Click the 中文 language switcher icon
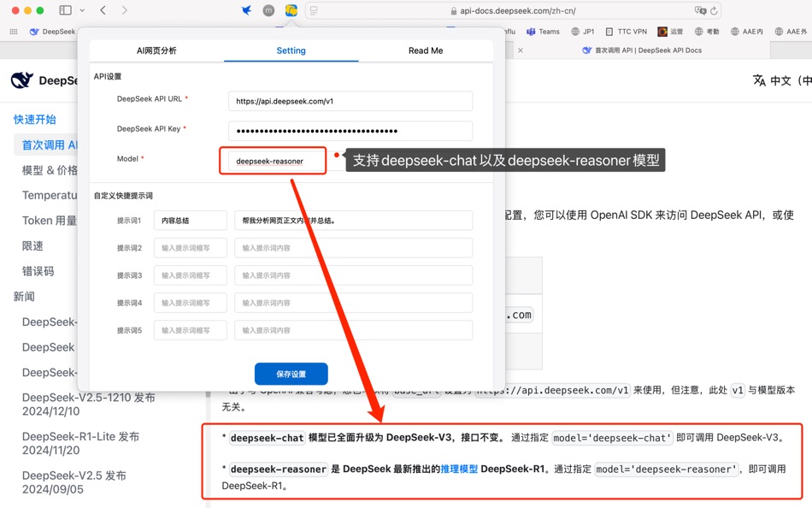 click(x=759, y=80)
